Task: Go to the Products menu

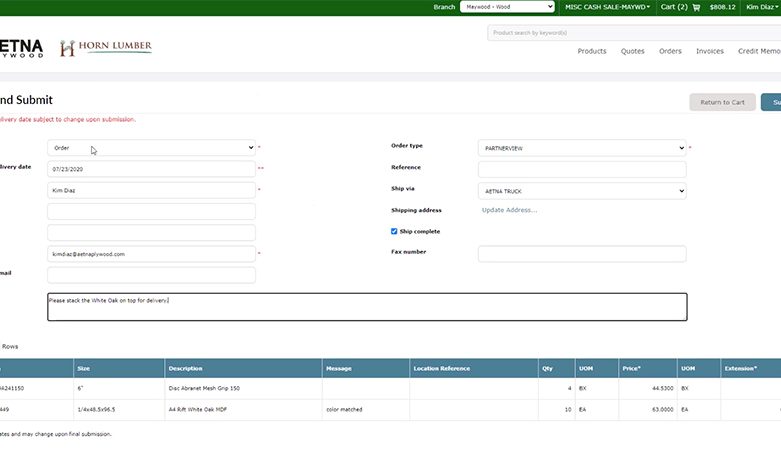Action: pyautogui.click(x=592, y=51)
